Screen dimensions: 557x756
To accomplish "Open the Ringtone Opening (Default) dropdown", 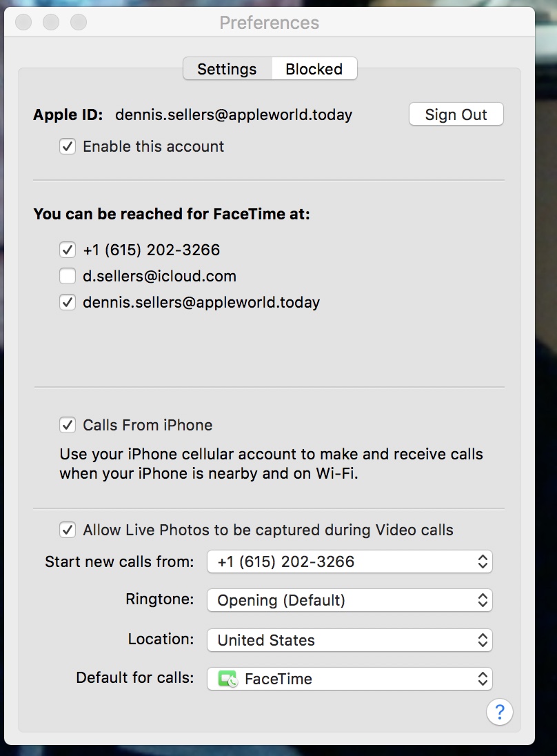I will pos(350,600).
